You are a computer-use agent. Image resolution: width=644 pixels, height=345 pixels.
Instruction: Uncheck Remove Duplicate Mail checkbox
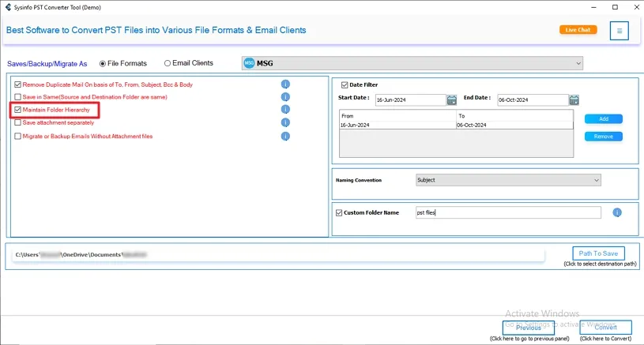(18, 84)
